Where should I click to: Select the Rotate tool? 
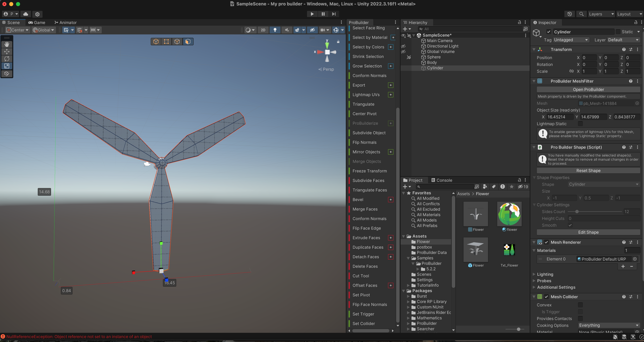point(7,59)
